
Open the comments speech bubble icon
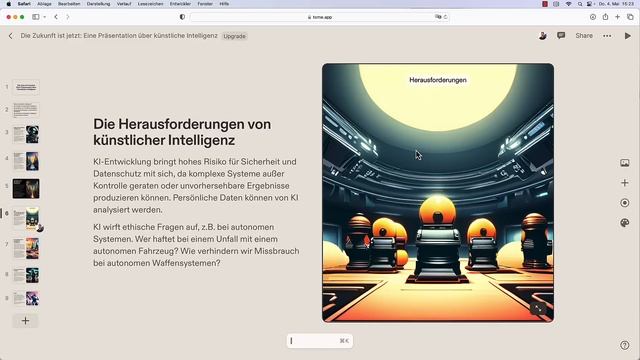[x=561, y=36]
